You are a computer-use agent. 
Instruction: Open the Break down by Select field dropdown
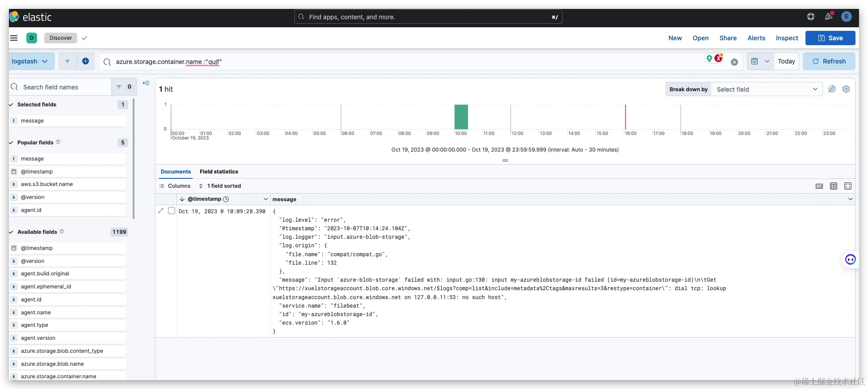(767, 89)
